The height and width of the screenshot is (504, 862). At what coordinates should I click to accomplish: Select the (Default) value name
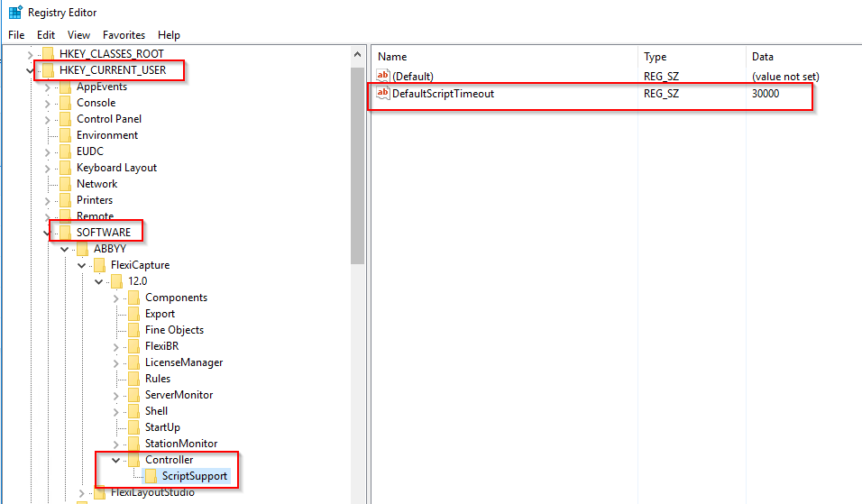[x=413, y=77]
